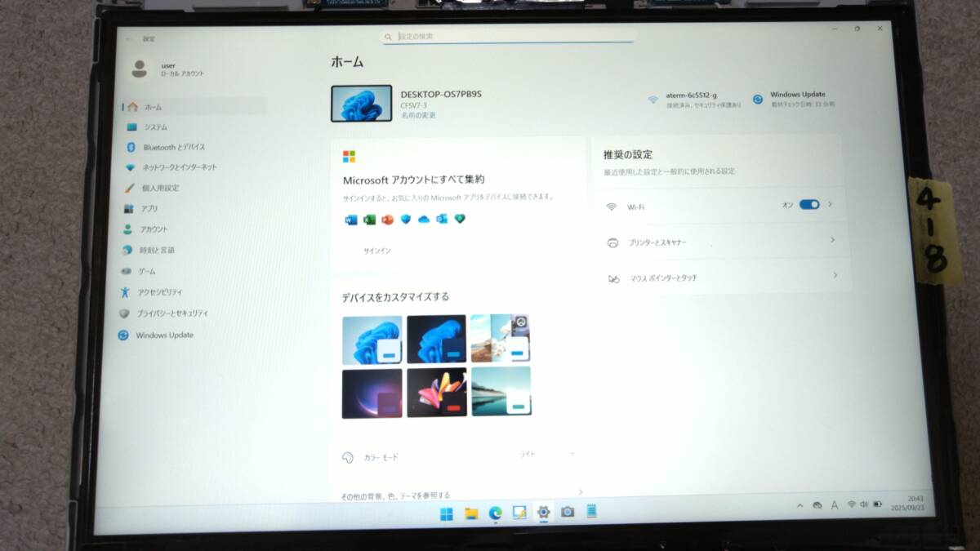Viewport: 980px width, 551px height.
Task: Click the Excel icon in account card
Action: point(369,220)
